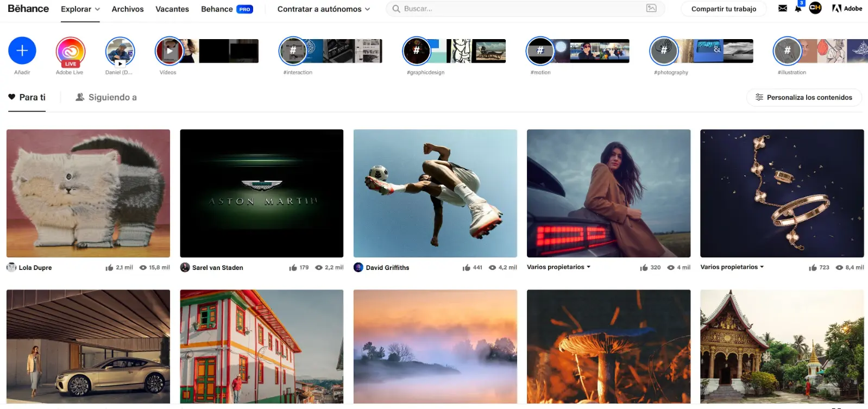The height and width of the screenshot is (409, 868).
Task: Open the knitted cat project thumbnail
Action: point(88,193)
